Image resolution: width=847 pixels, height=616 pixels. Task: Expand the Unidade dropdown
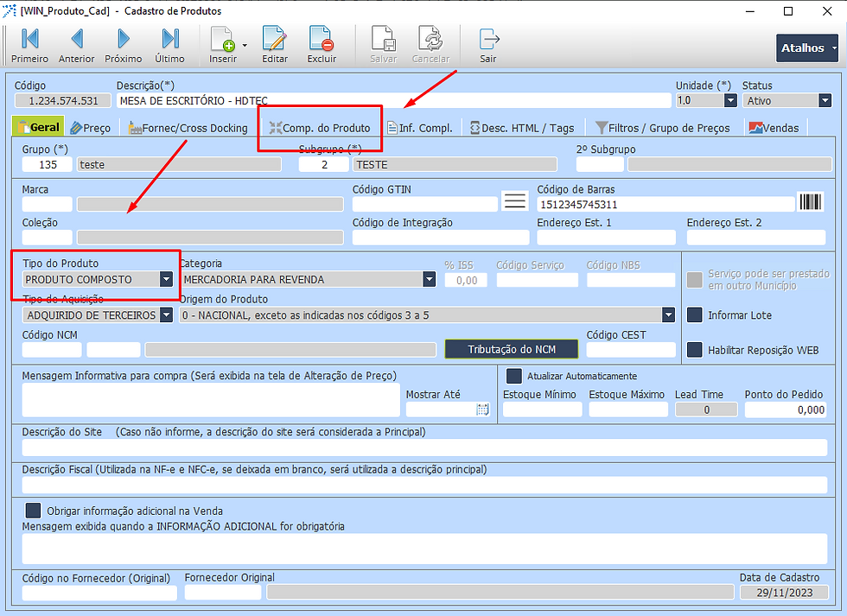coord(730,100)
